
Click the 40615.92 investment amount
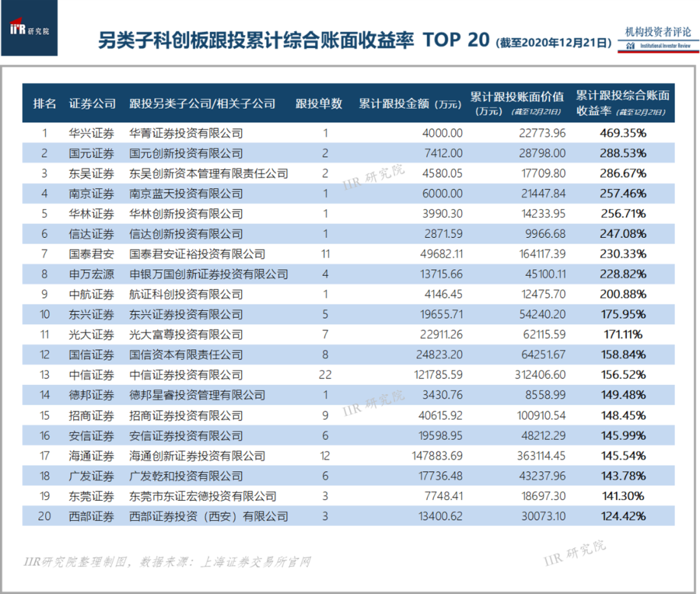(x=440, y=415)
